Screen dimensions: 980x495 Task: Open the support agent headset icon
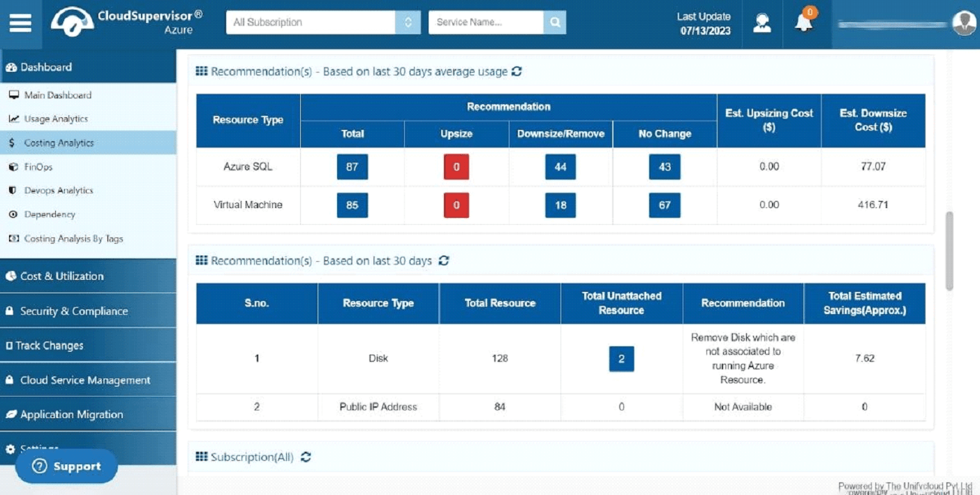point(762,23)
